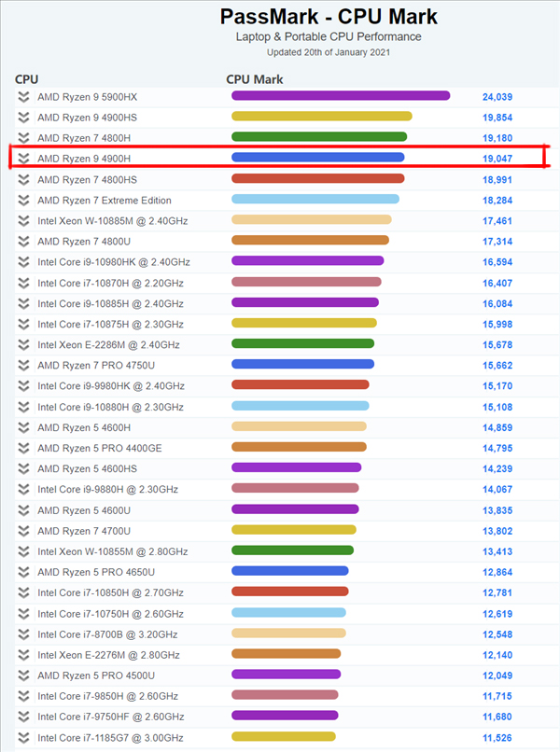Open the AMD Ryzen 7 4800H link
This screenshot has height=752, width=560.
pos(84,138)
